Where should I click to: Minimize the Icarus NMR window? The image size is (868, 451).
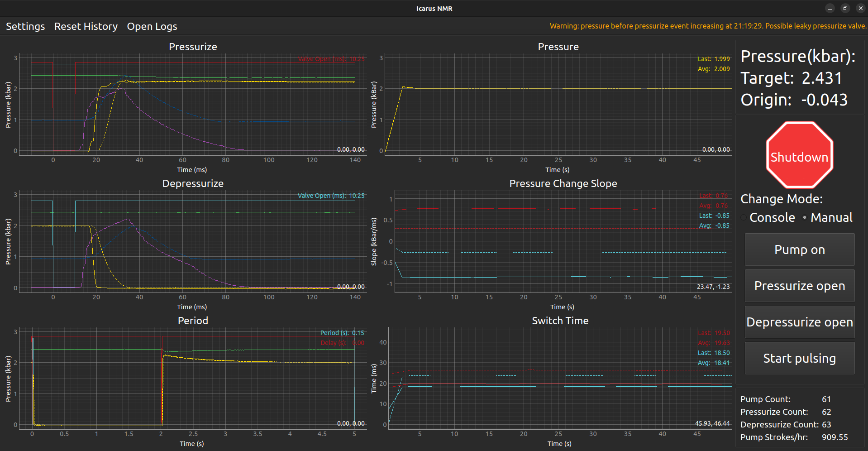[830, 8]
